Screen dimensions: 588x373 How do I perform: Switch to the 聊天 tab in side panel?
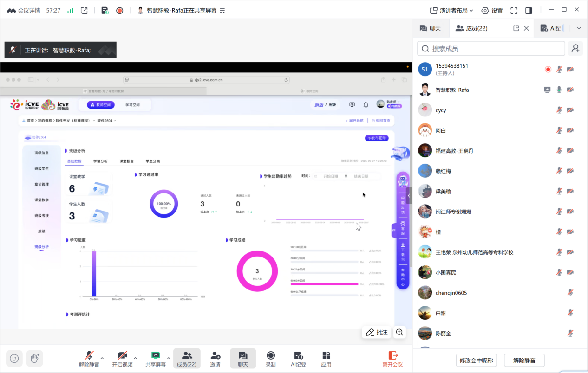[x=430, y=28]
